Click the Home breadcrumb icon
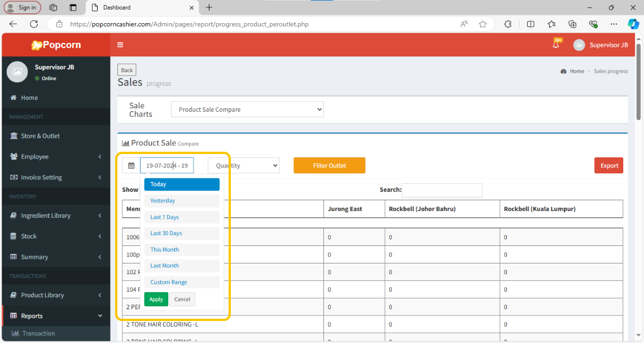This screenshot has width=644, height=343. tap(563, 71)
